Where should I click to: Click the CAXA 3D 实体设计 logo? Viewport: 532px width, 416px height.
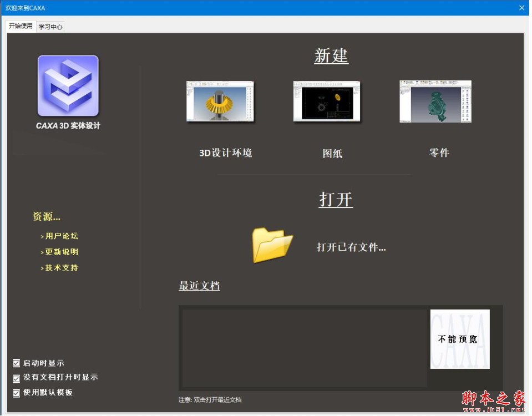click(x=68, y=85)
